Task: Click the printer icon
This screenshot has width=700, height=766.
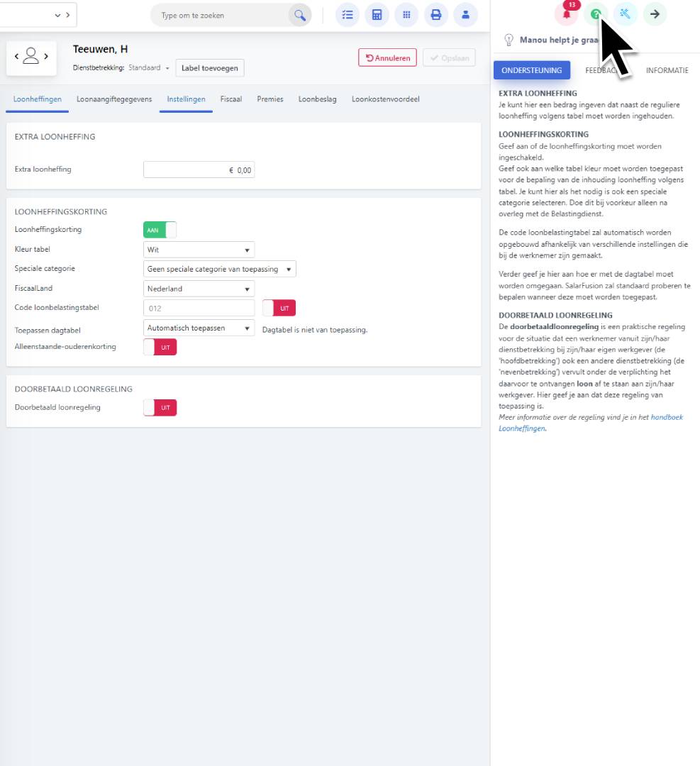Action: coord(435,15)
